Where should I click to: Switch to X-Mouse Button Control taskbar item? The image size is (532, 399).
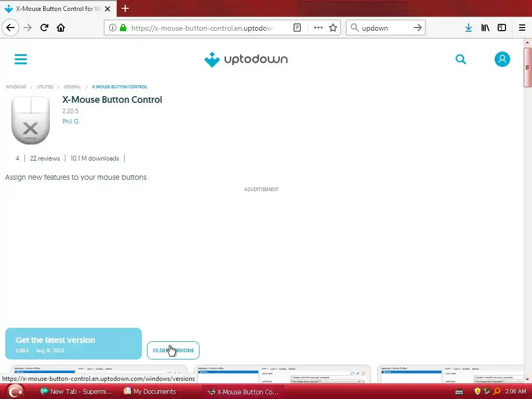point(243,392)
